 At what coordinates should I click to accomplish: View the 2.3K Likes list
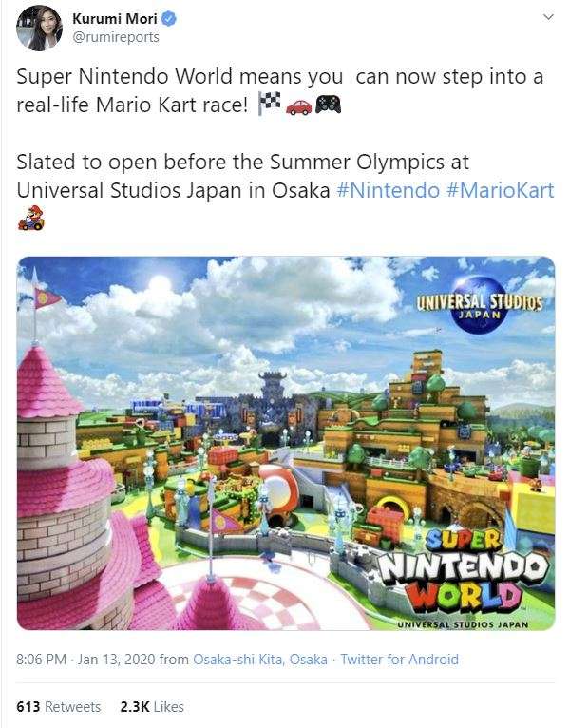pos(152,707)
